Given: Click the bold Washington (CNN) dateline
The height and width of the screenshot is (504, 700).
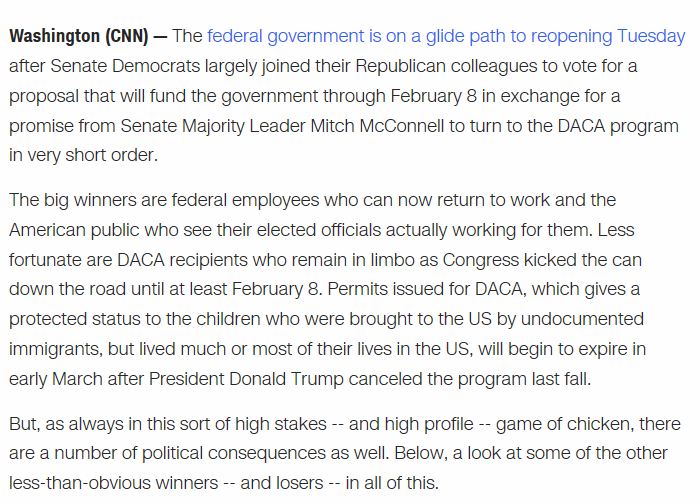Looking at the screenshot, I should [79, 36].
